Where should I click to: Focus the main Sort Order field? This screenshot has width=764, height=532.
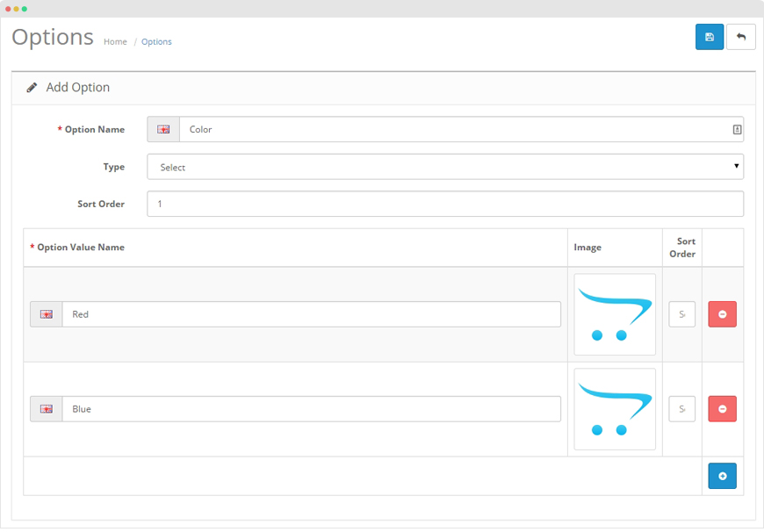point(444,204)
